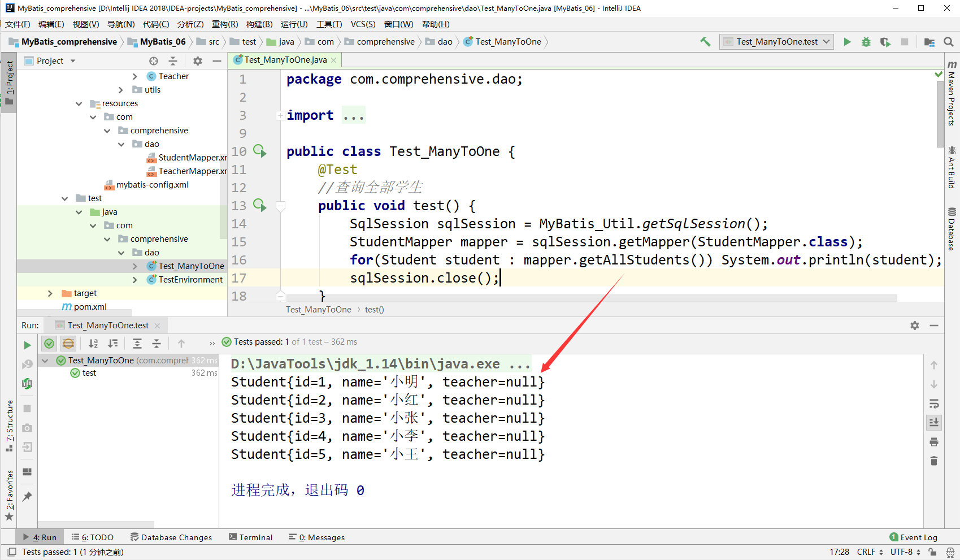This screenshot has width=960, height=560.
Task: Toggle scroll to end of console
Action: [x=934, y=423]
